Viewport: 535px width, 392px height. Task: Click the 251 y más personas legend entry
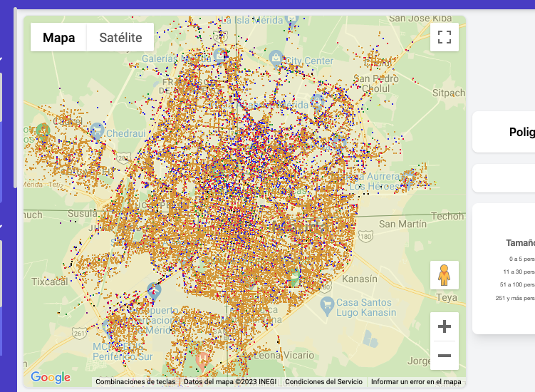[514, 298]
